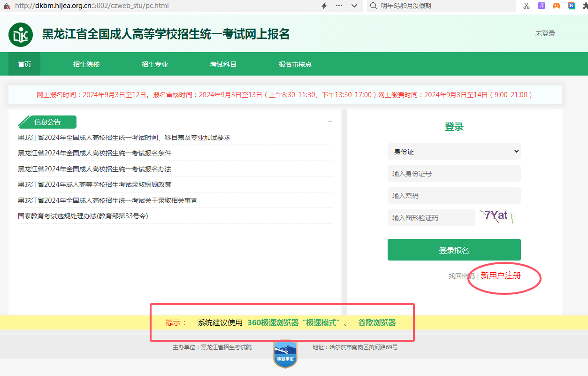Select the 考试科目 navigation item
The height and width of the screenshot is (376, 588).
[x=223, y=64]
